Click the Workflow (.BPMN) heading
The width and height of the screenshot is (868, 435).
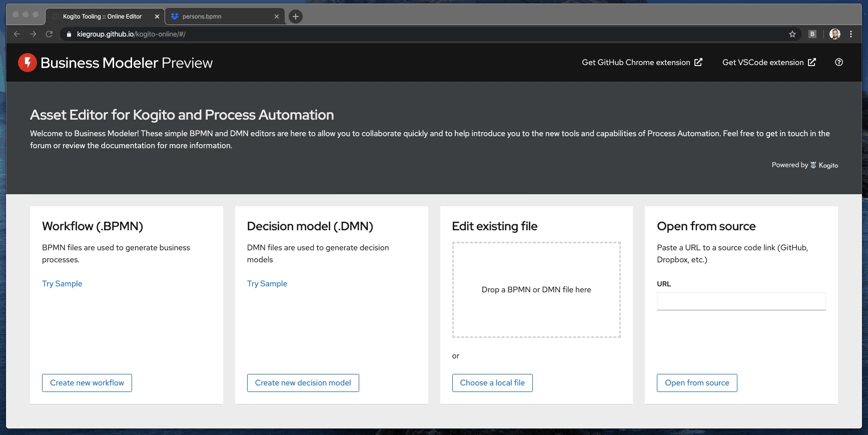click(x=93, y=226)
